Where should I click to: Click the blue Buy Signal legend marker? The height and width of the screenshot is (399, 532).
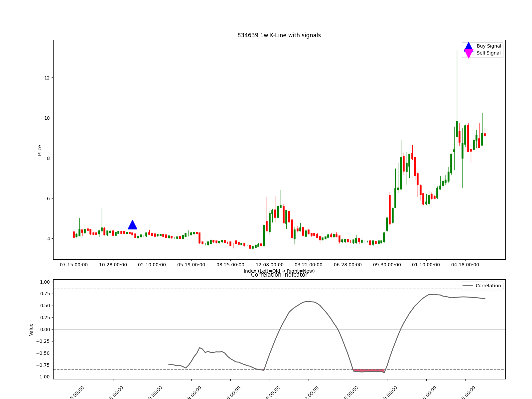(468, 47)
